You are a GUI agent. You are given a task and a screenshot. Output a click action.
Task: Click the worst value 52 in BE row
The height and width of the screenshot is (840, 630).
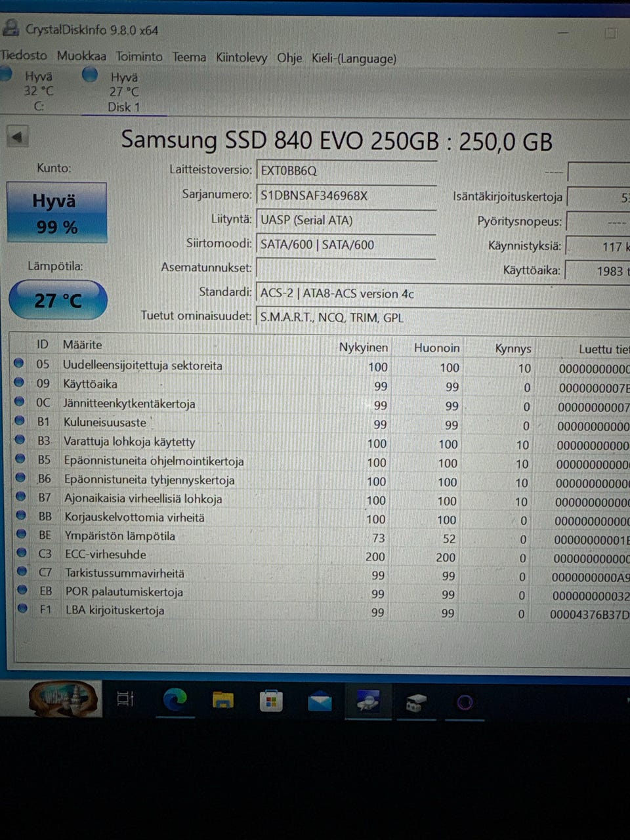tap(449, 539)
